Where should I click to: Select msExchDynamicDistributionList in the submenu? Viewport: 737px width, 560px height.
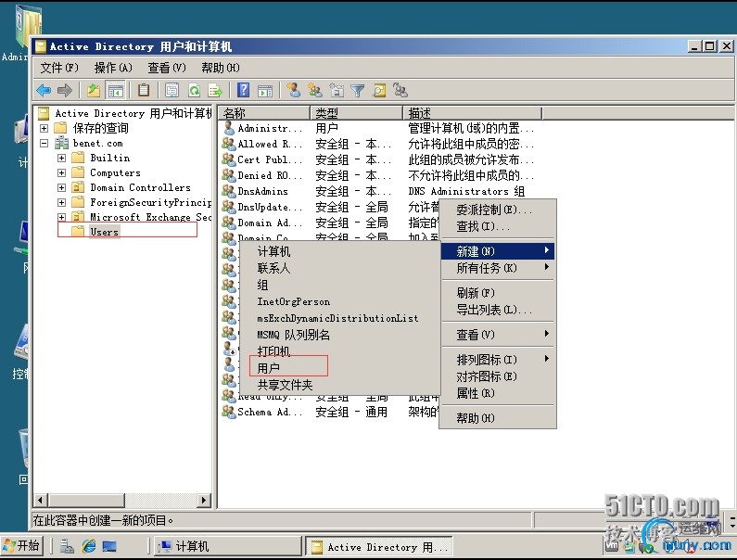340,318
